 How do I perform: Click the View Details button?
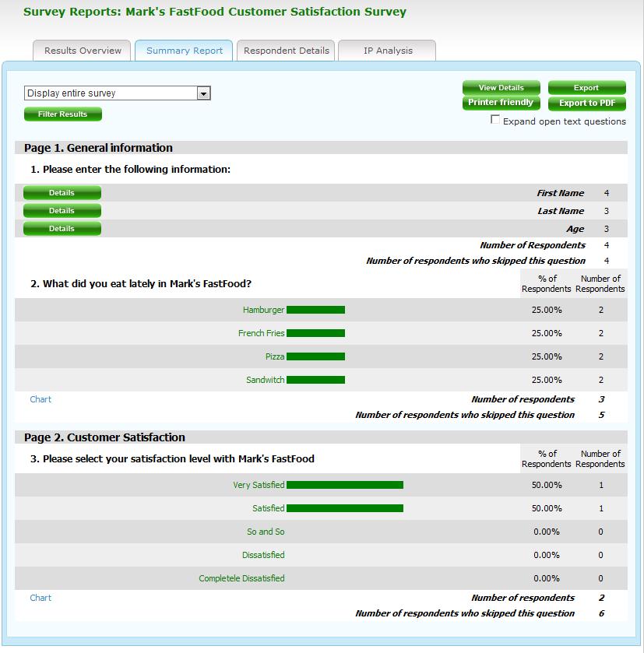point(501,88)
